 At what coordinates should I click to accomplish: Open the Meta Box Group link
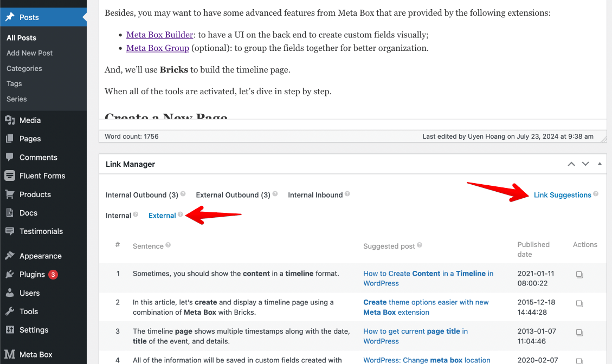point(158,48)
